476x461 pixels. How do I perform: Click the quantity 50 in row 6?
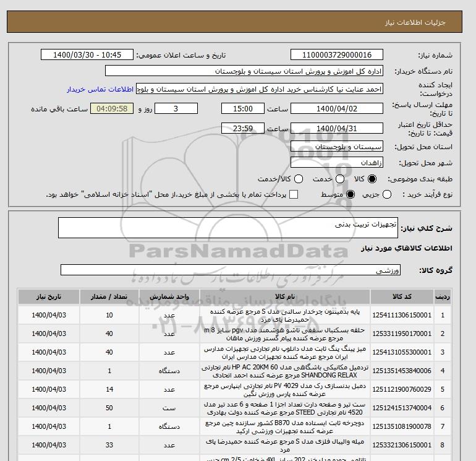pos(109,408)
